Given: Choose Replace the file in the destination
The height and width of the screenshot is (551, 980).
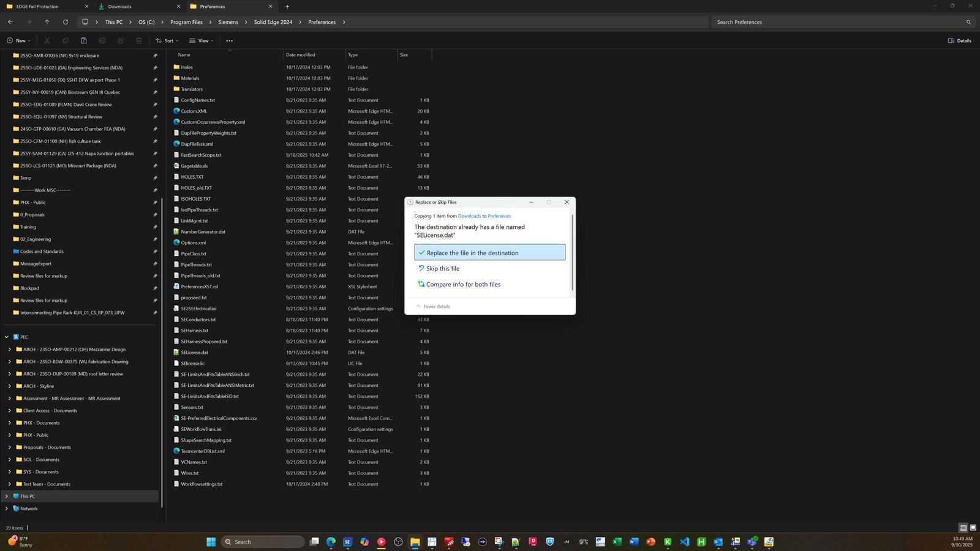Looking at the screenshot, I should point(490,253).
